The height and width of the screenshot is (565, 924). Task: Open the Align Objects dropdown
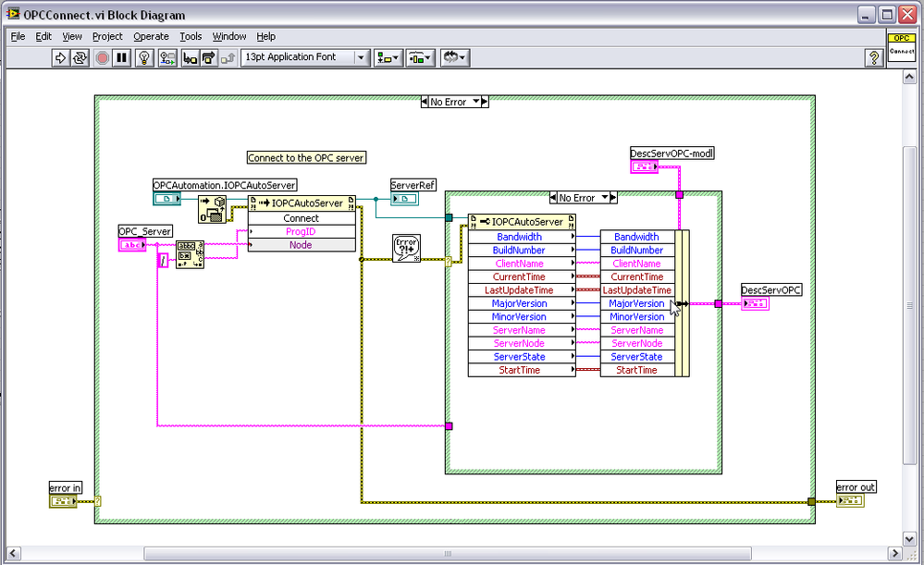[388, 57]
